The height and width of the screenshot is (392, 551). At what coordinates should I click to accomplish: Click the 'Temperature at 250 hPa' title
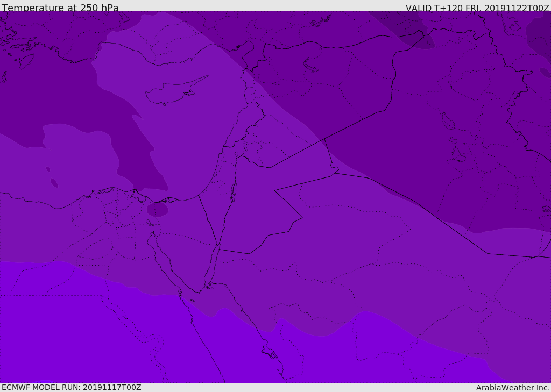click(x=60, y=8)
